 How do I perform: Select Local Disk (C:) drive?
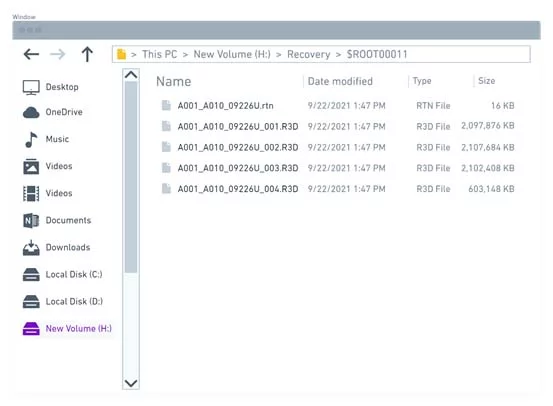[74, 274]
